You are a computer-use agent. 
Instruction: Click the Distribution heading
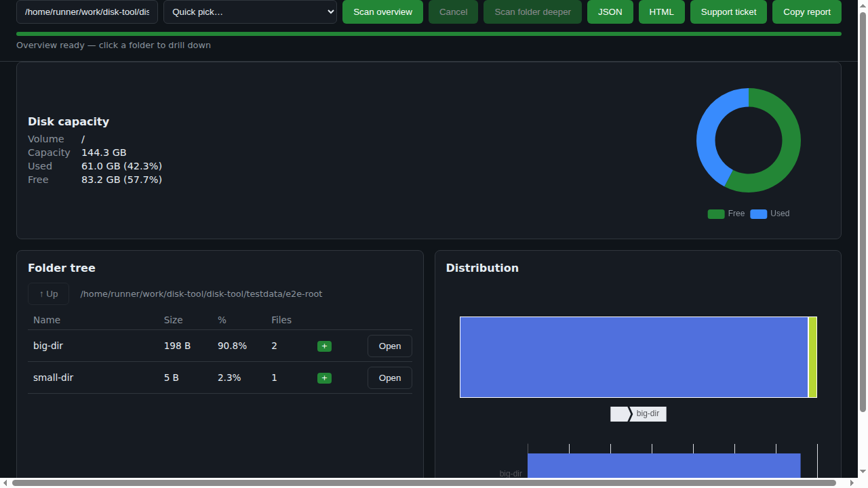(x=482, y=268)
